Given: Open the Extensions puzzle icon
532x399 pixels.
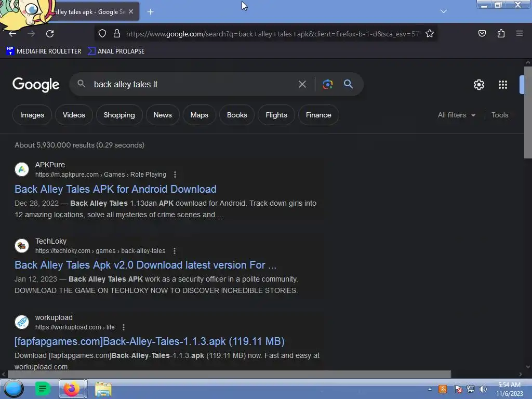Looking at the screenshot, I should click(x=501, y=33).
